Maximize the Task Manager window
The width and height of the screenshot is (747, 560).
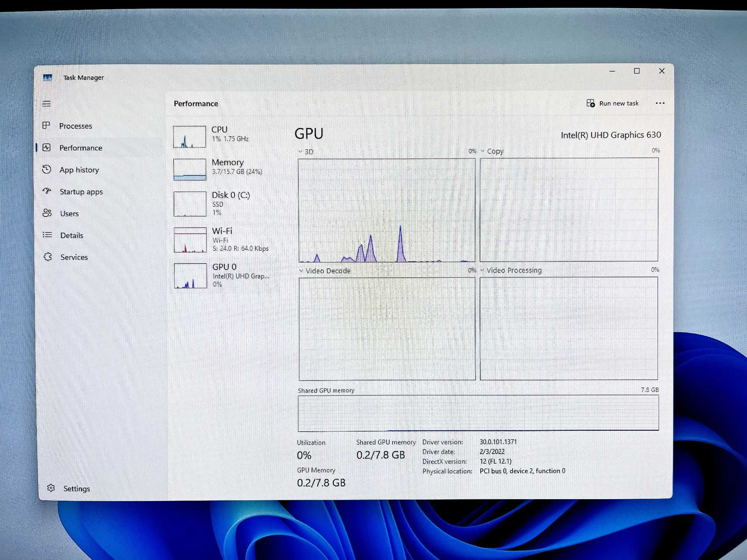pos(637,71)
